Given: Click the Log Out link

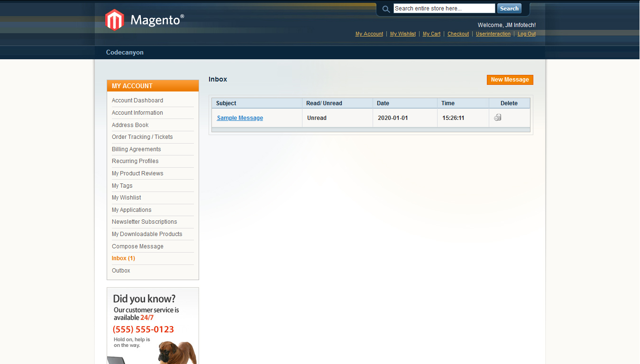Looking at the screenshot, I should pyautogui.click(x=526, y=34).
